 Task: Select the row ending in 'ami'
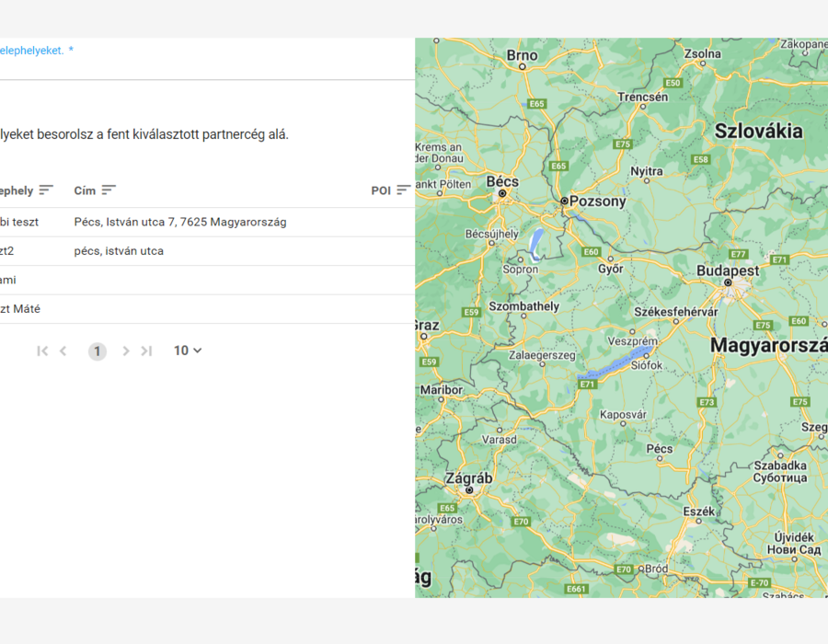coord(207,281)
